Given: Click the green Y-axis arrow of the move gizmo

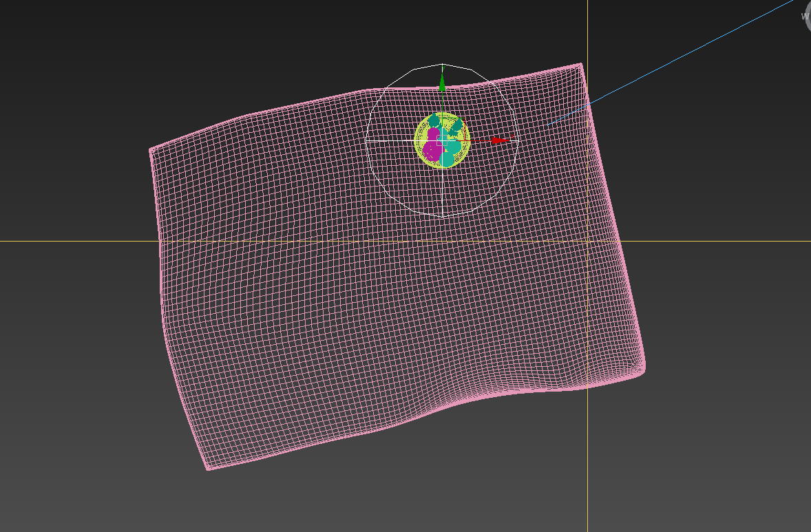Looking at the screenshot, I should click(x=442, y=84).
